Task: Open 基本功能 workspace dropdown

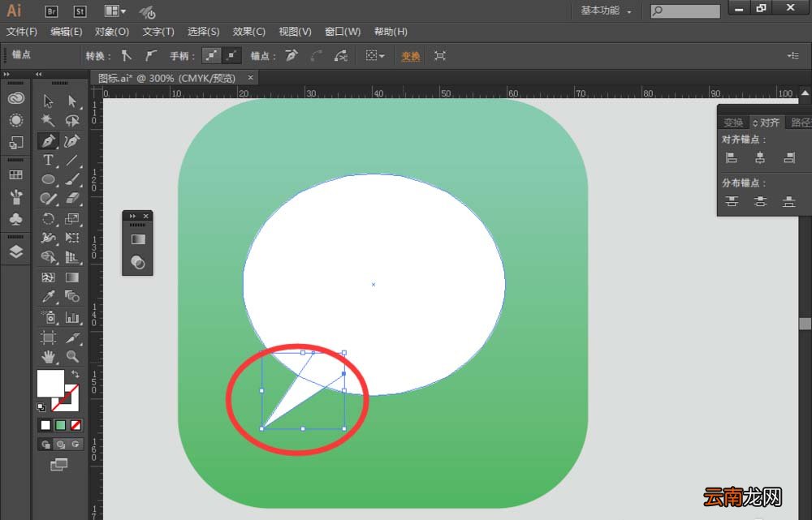Action: 606,11
